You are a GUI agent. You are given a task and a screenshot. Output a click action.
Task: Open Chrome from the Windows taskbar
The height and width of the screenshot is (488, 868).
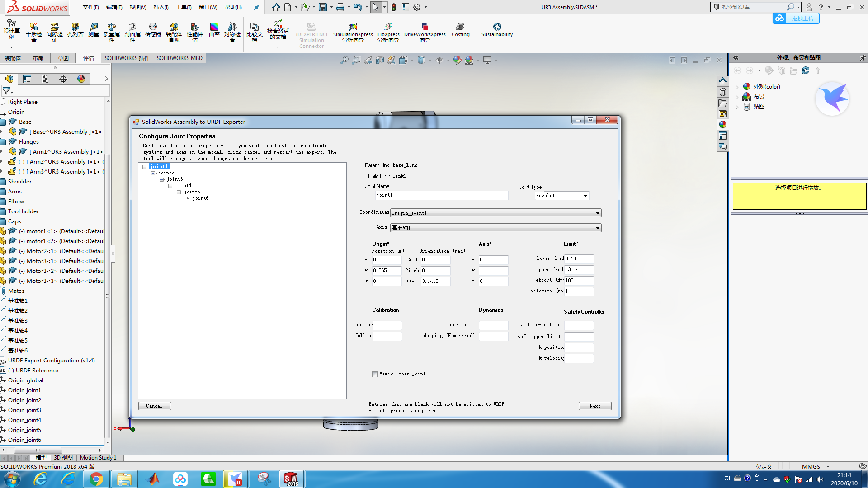coord(96,479)
